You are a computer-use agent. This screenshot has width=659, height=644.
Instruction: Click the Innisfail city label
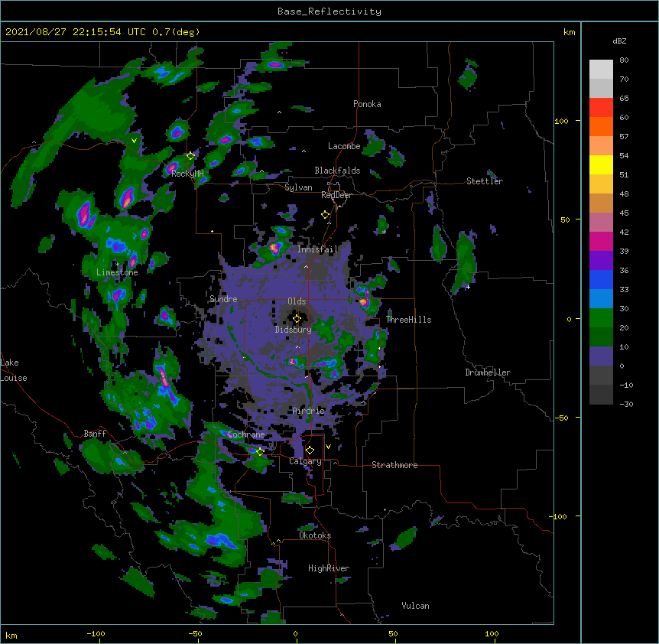(317, 249)
